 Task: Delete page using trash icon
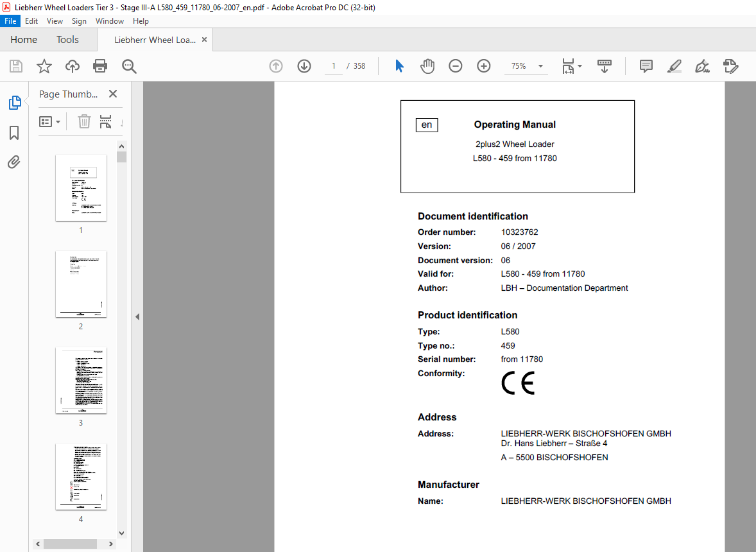84,121
